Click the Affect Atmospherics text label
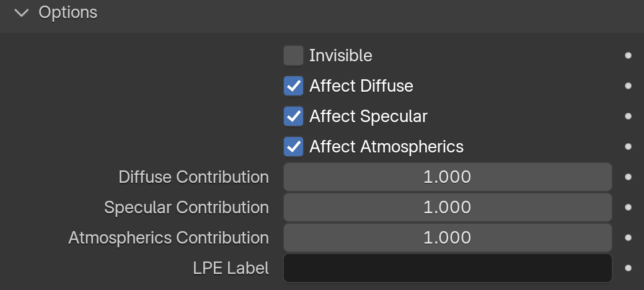 tap(387, 147)
